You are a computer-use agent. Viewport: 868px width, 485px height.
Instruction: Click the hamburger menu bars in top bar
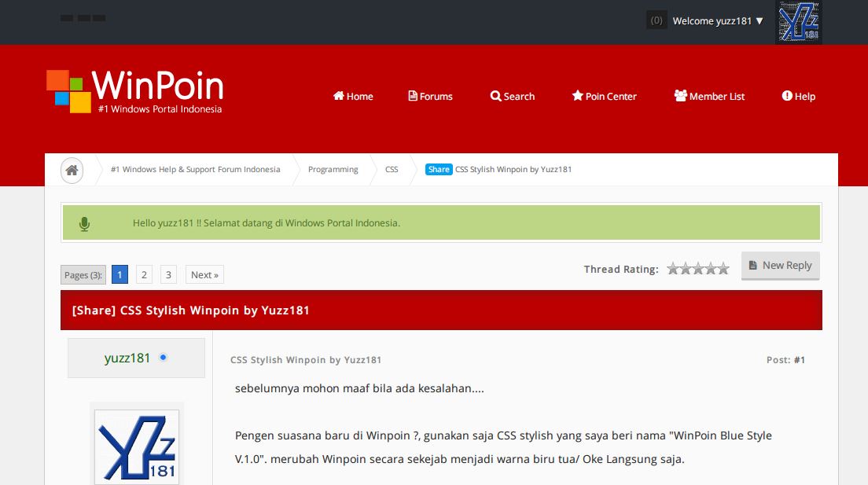coord(83,18)
